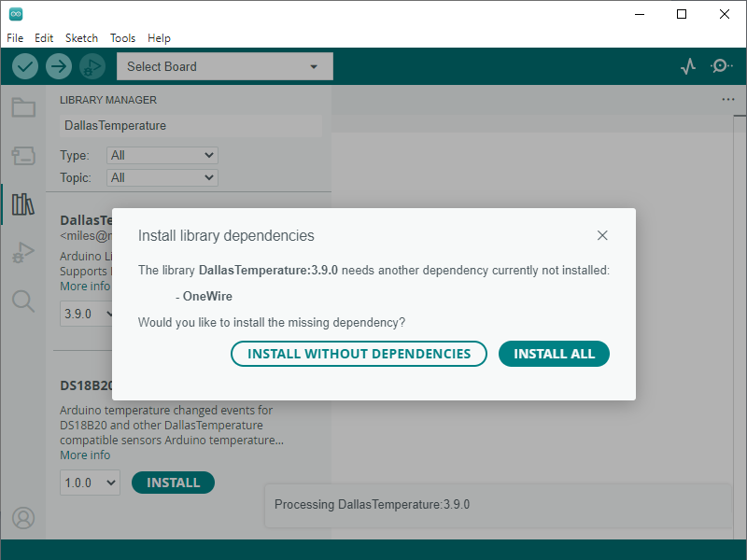This screenshot has width=747, height=560.
Task: Click the account profile icon
Action: coord(23,518)
